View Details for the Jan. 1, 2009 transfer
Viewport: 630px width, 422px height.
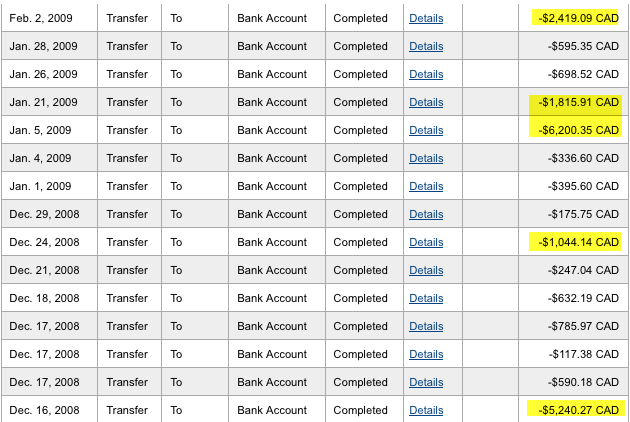pos(426,186)
